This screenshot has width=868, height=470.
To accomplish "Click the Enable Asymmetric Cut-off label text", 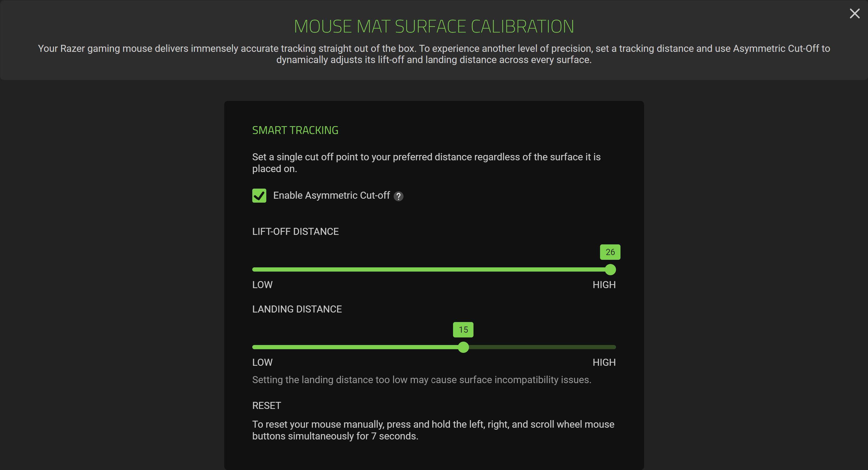I will 331,196.
